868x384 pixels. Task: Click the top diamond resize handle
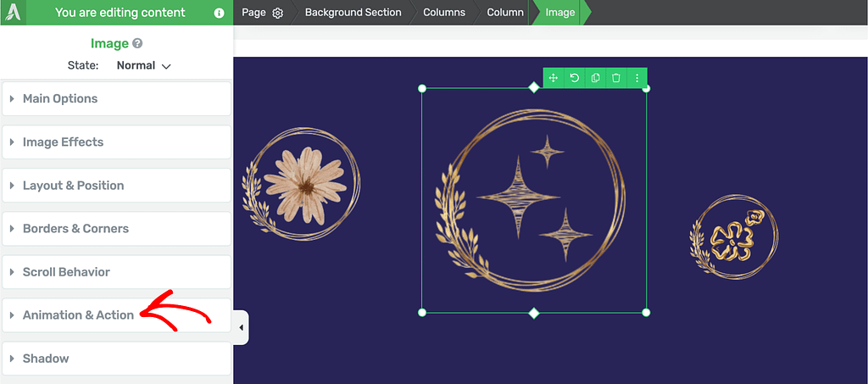click(x=534, y=87)
